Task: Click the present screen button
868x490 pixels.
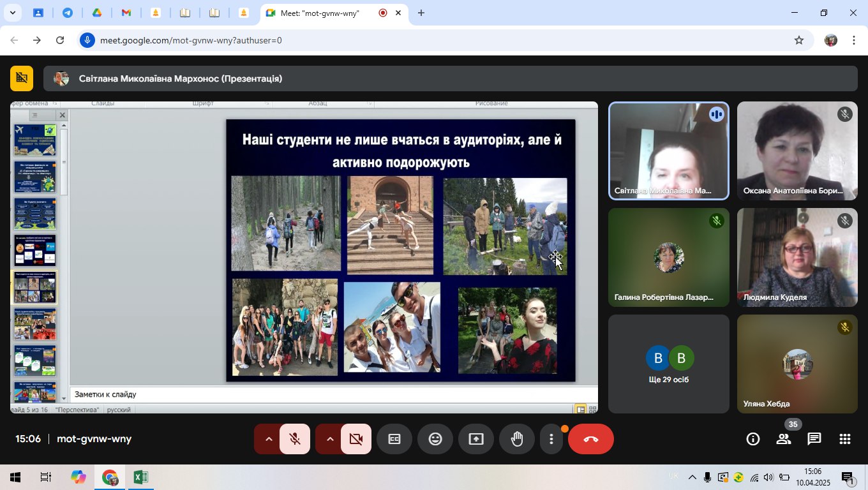Action: tap(476, 439)
